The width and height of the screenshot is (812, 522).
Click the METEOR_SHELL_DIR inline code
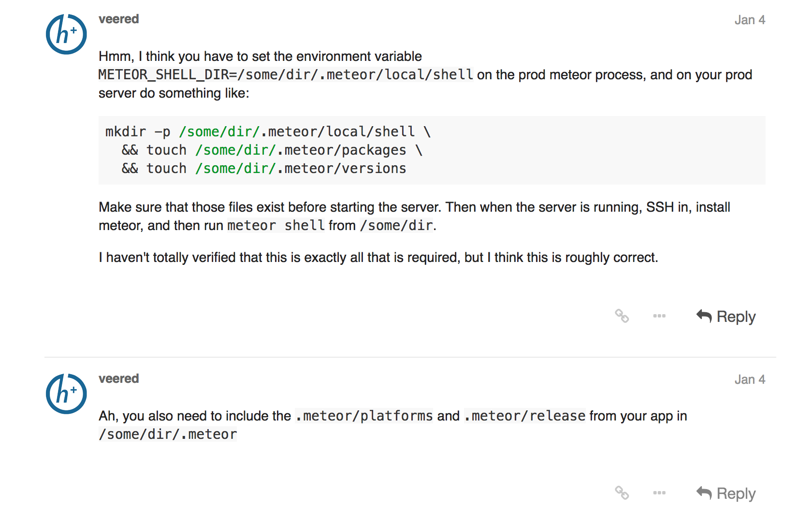(286, 74)
